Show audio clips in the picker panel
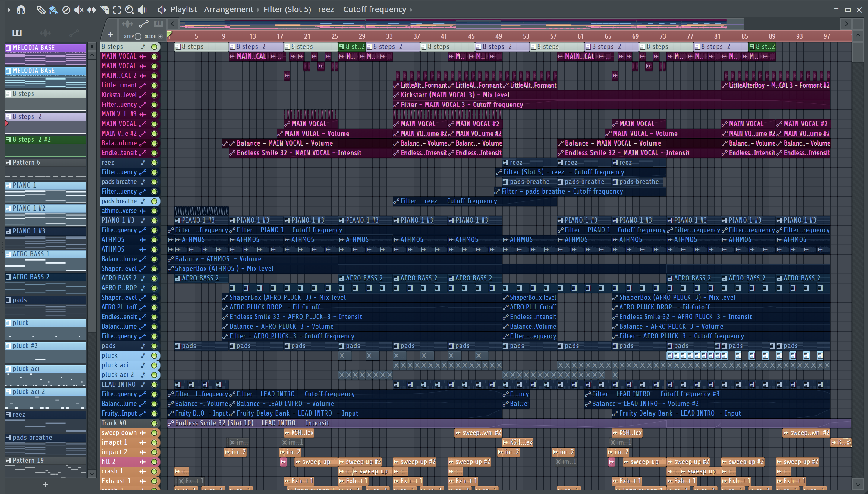This screenshot has width=868, height=494. (x=45, y=33)
